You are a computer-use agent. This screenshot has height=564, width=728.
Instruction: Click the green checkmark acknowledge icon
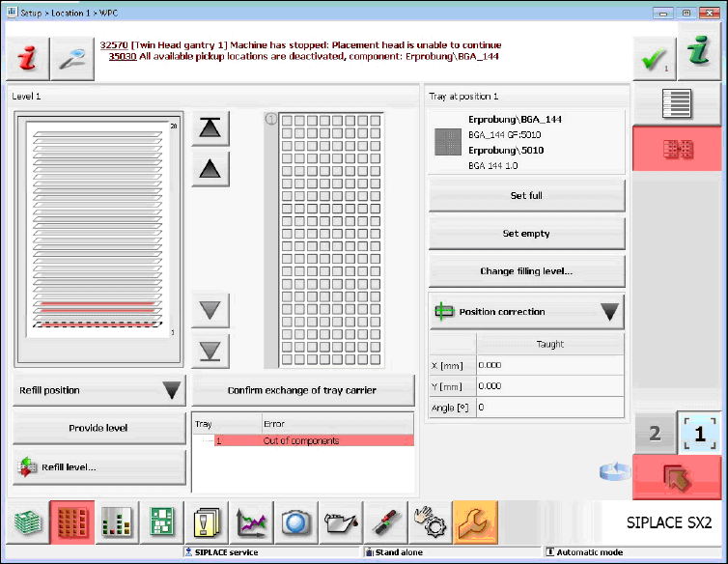pyautogui.click(x=654, y=60)
